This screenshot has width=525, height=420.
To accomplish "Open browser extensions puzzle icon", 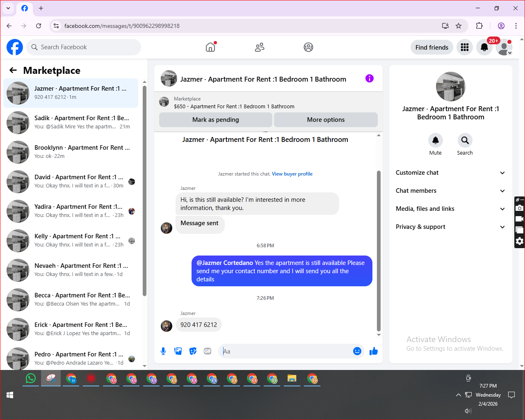I will pyautogui.click(x=479, y=26).
